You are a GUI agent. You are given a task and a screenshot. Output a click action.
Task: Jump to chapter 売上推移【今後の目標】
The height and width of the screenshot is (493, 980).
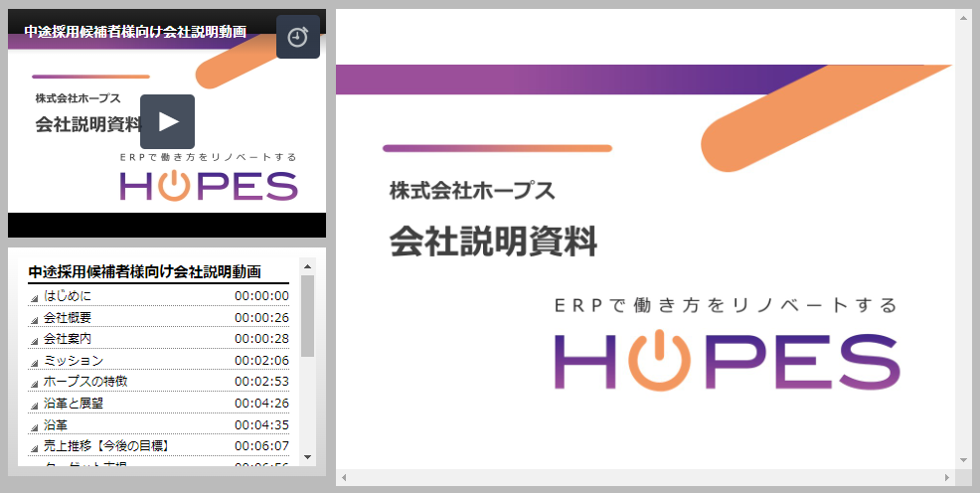point(107,446)
